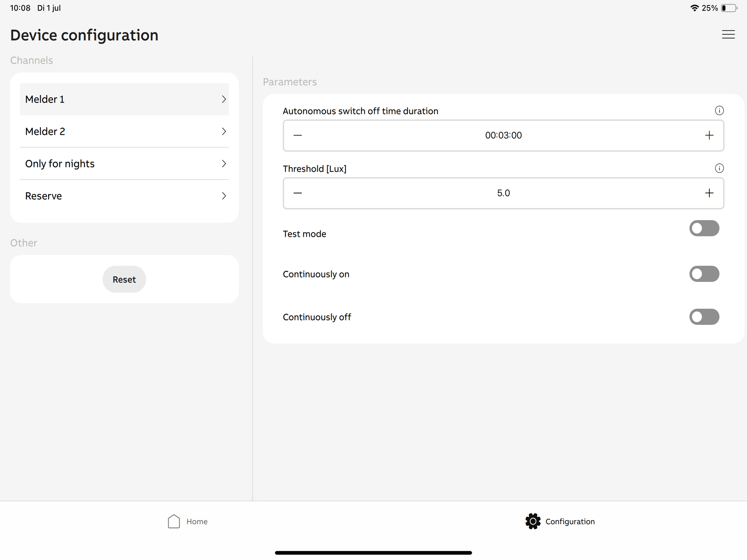747x560 pixels.
Task: Open the Melder 2 channel
Action: click(x=124, y=132)
